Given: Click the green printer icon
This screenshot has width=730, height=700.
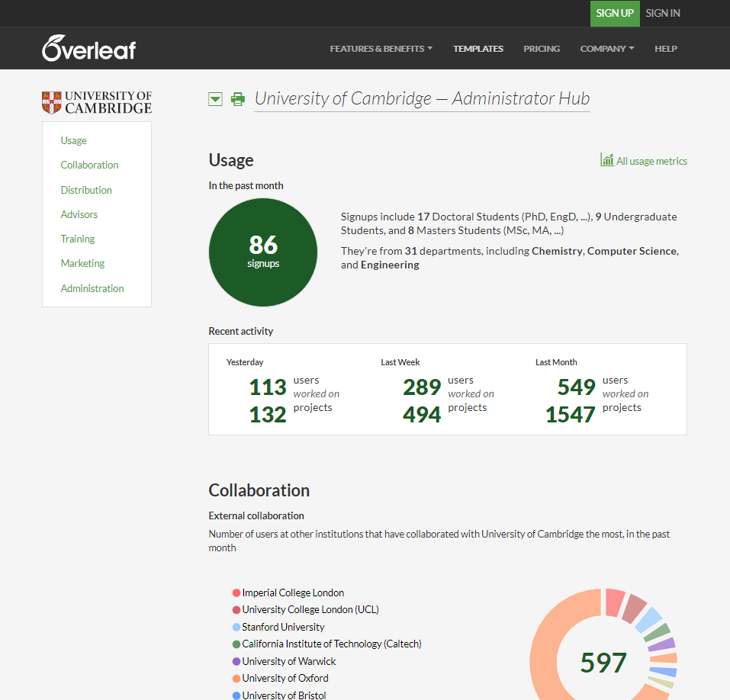Looking at the screenshot, I should (238, 99).
